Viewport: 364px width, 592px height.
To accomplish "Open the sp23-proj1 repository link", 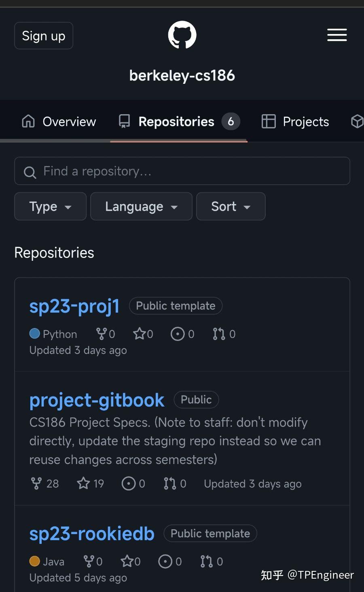I will click(x=74, y=306).
